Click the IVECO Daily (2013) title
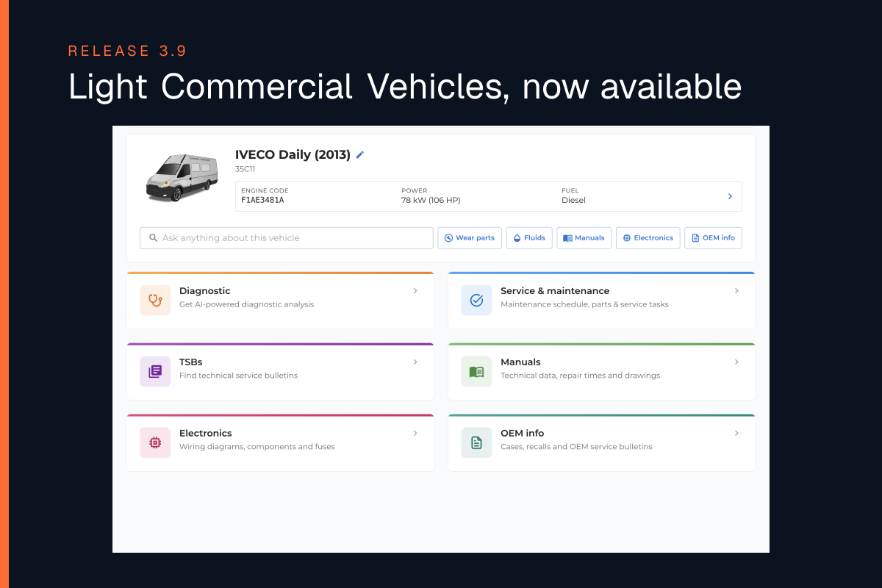 point(293,155)
